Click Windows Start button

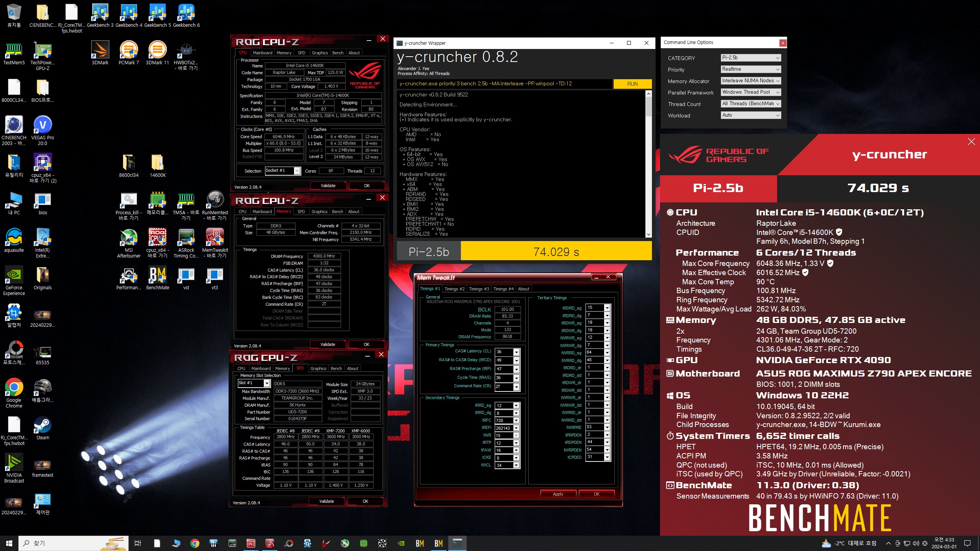pyautogui.click(x=9, y=543)
